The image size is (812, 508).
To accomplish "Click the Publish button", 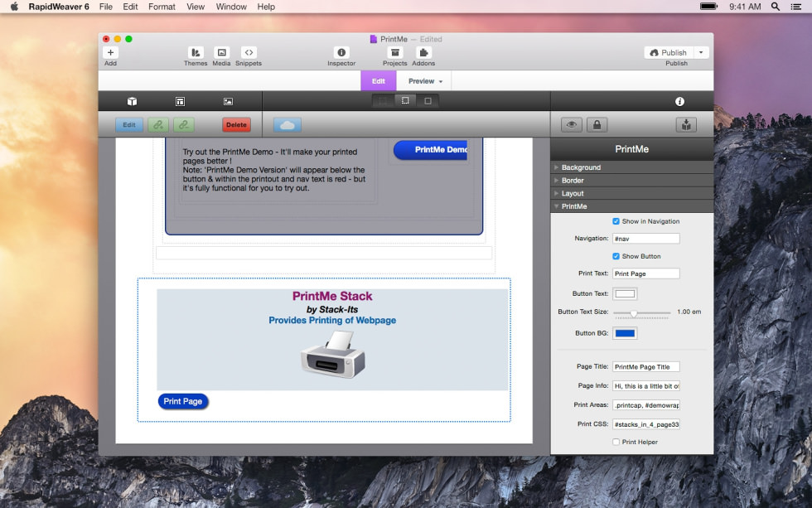I will 669,52.
